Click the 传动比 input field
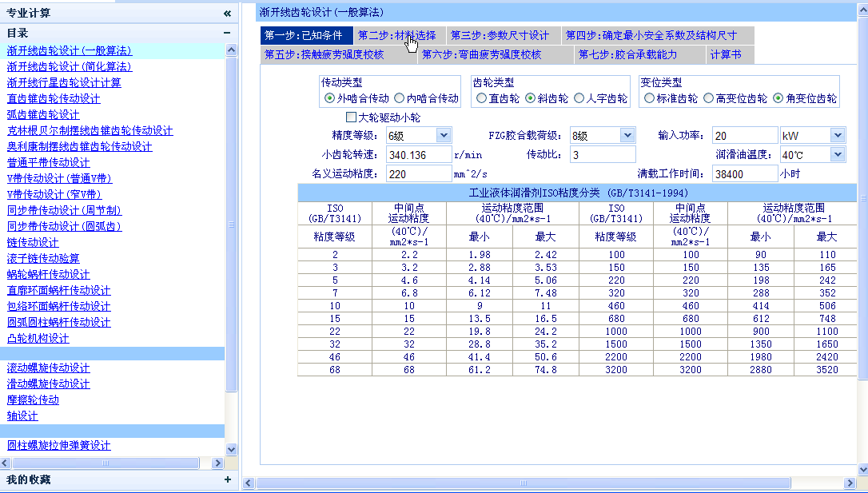The image size is (868, 493). click(602, 154)
